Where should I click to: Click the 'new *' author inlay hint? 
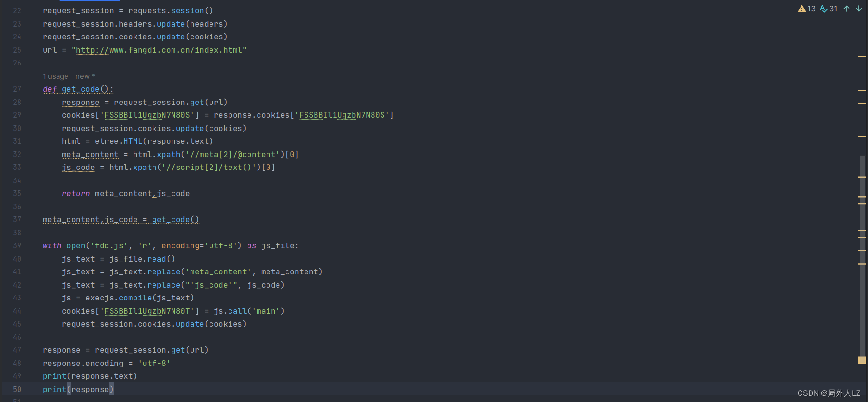pos(85,76)
